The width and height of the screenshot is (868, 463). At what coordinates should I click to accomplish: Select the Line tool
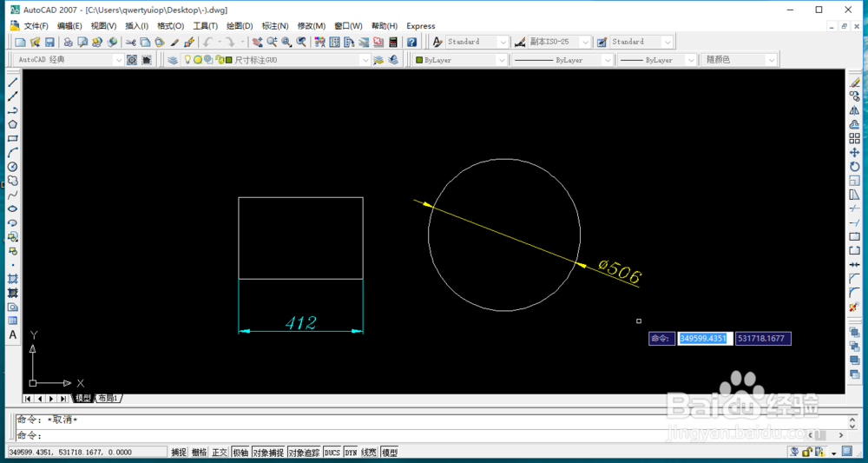pos(13,82)
